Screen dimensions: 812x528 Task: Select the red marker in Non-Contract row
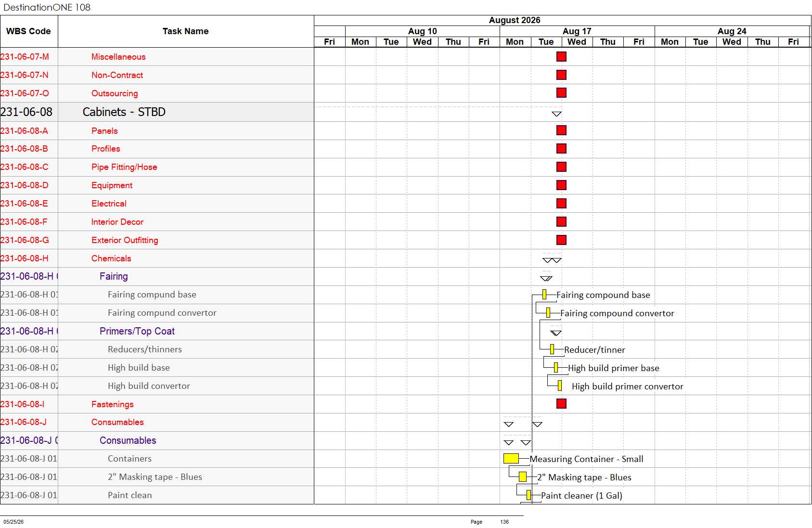pyautogui.click(x=561, y=75)
